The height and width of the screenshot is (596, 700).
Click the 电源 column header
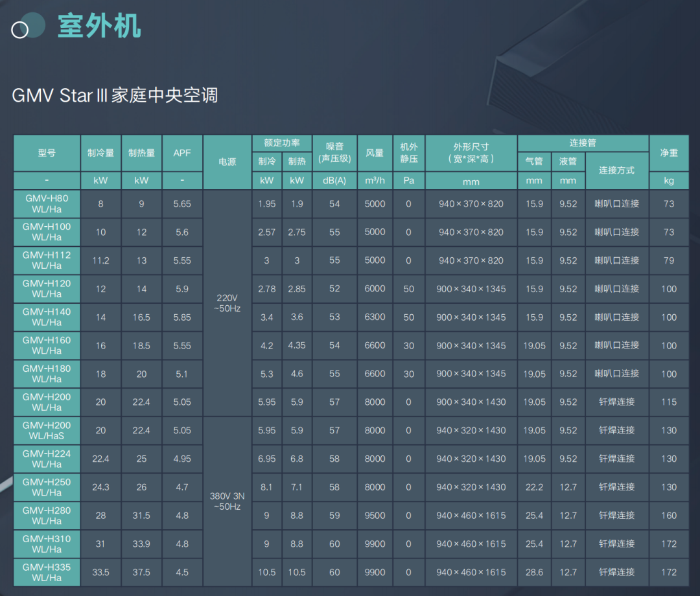pyautogui.click(x=227, y=162)
